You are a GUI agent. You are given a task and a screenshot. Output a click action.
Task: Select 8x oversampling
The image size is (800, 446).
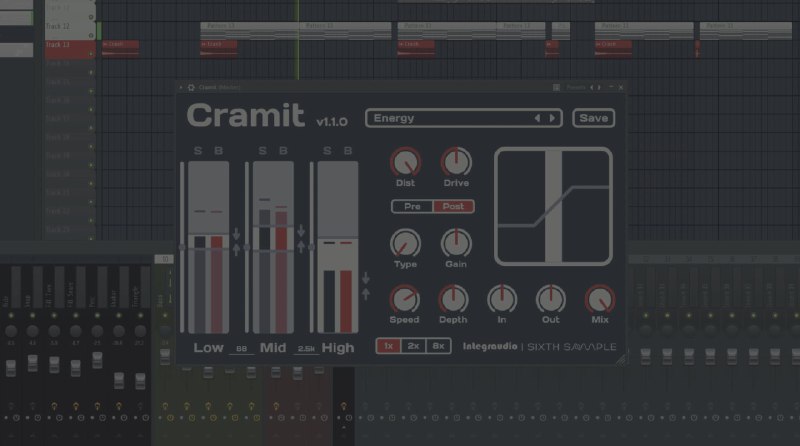click(x=438, y=346)
